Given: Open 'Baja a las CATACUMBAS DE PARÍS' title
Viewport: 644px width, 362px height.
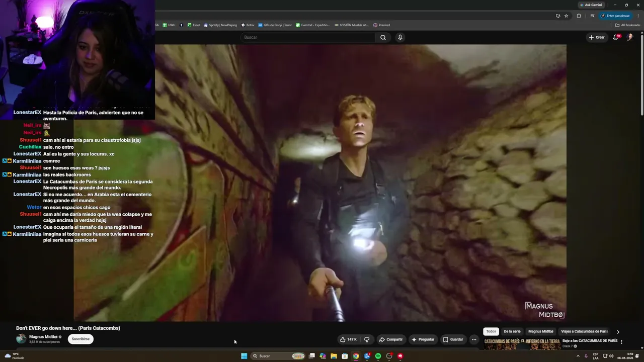Looking at the screenshot, I should tap(590, 340).
